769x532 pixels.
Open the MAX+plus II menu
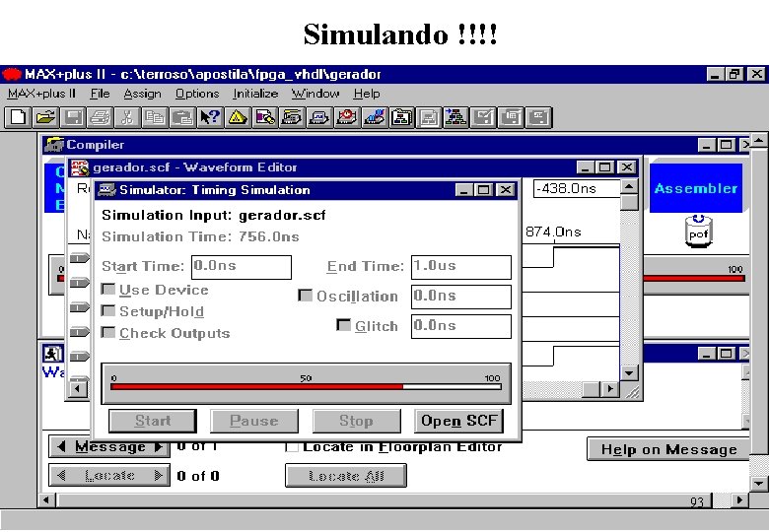tap(41, 94)
